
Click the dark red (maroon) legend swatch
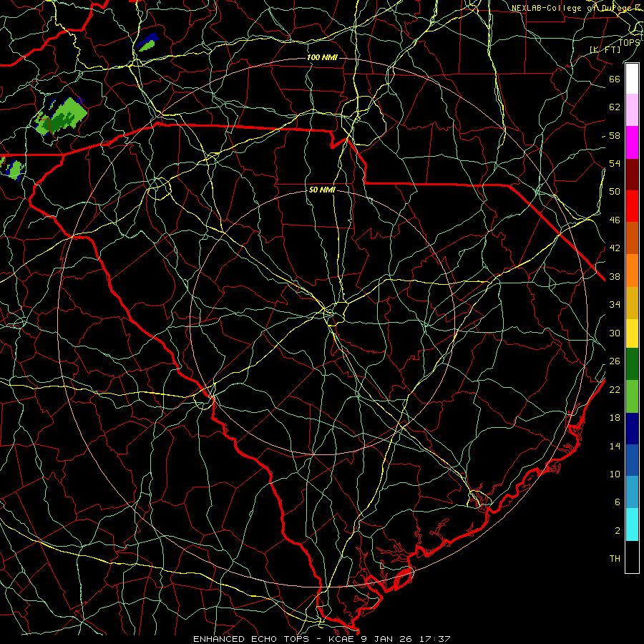click(632, 175)
